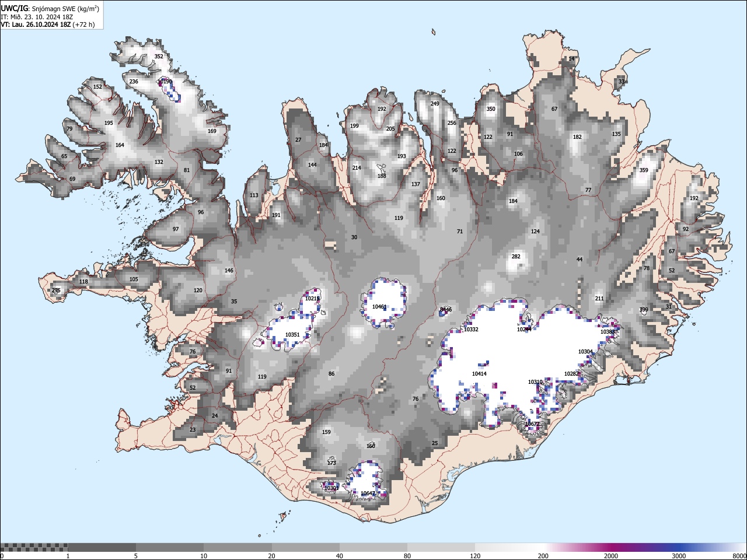Click the map value 14 in the northeast
747x560 pixels.
571,59
